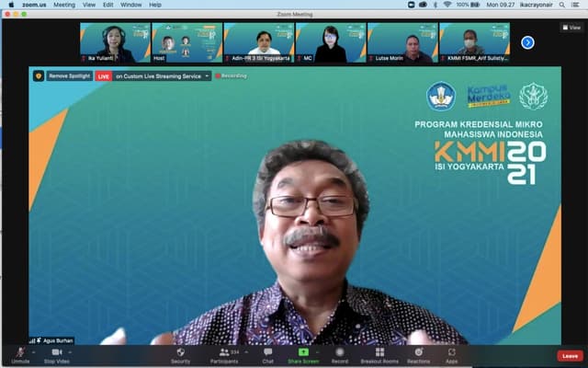Viewport: 588px width, 368px height.
Task: Open the Reactions menu
Action: [419, 355]
